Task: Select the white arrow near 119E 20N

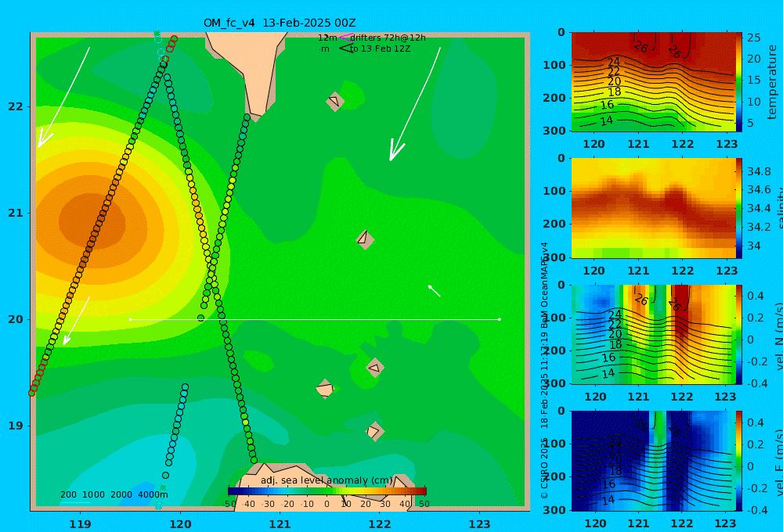Action: (77, 321)
